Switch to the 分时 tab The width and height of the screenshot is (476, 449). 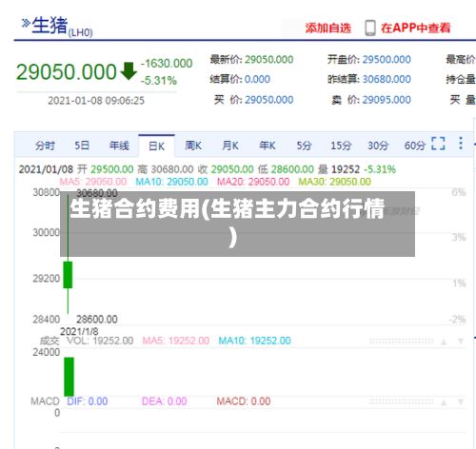point(45,146)
